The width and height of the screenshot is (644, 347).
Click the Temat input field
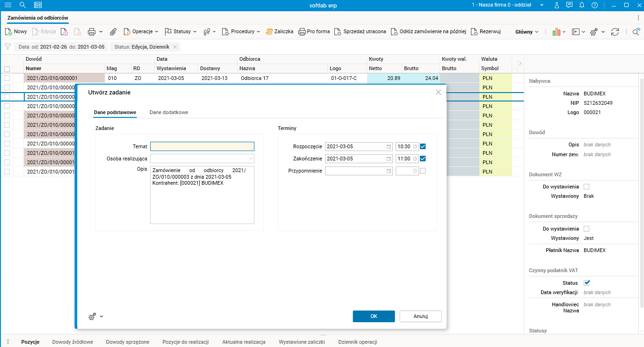click(202, 146)
